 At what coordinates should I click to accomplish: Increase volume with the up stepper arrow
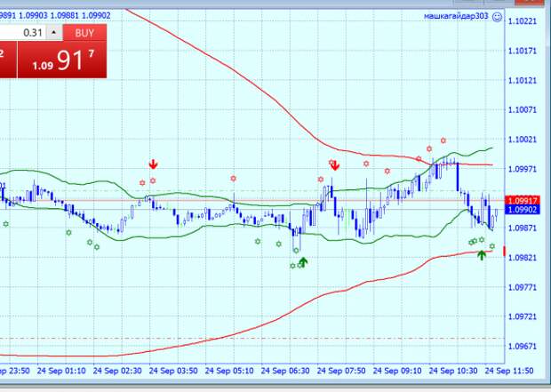[53, 33]
